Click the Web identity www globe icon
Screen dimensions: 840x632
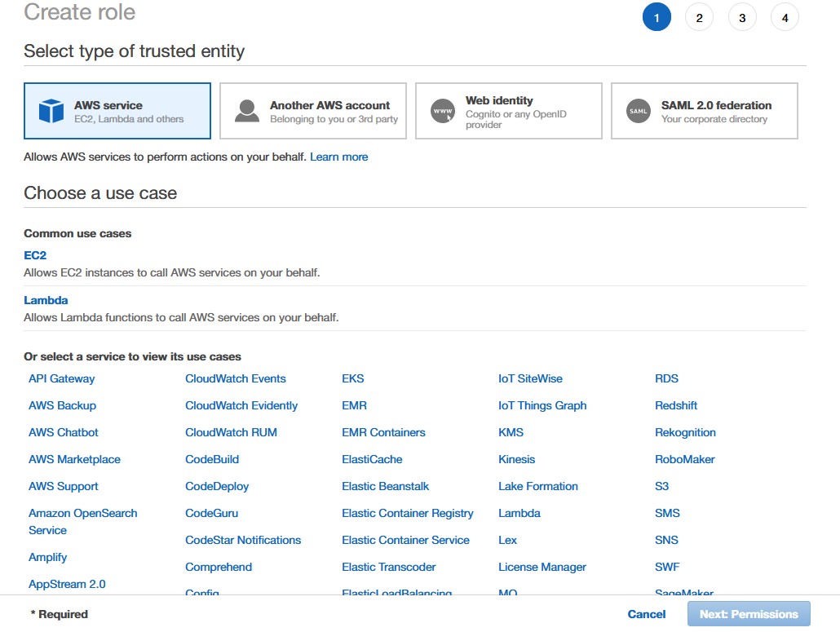(x=443, y=111)
